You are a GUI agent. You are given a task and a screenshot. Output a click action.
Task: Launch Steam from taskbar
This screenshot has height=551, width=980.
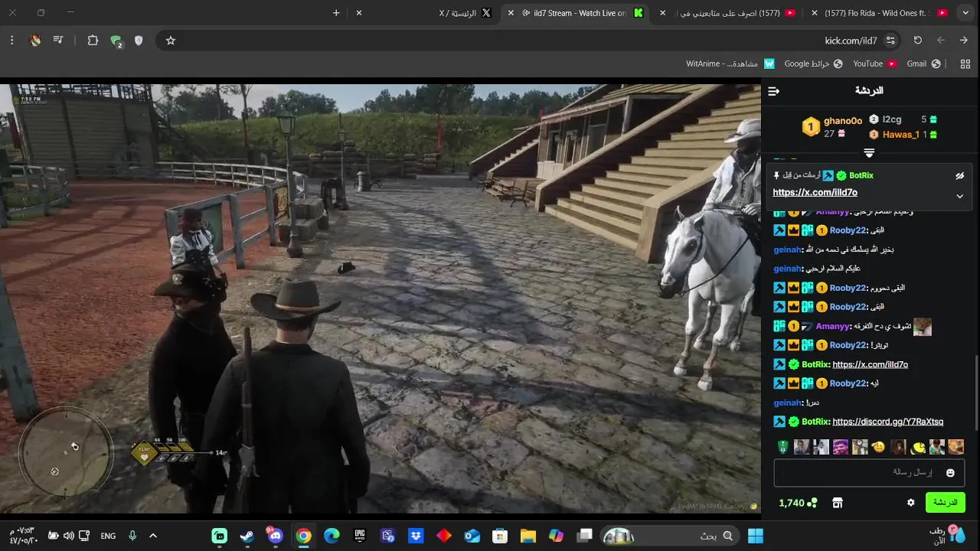click(x=247, y=536)
